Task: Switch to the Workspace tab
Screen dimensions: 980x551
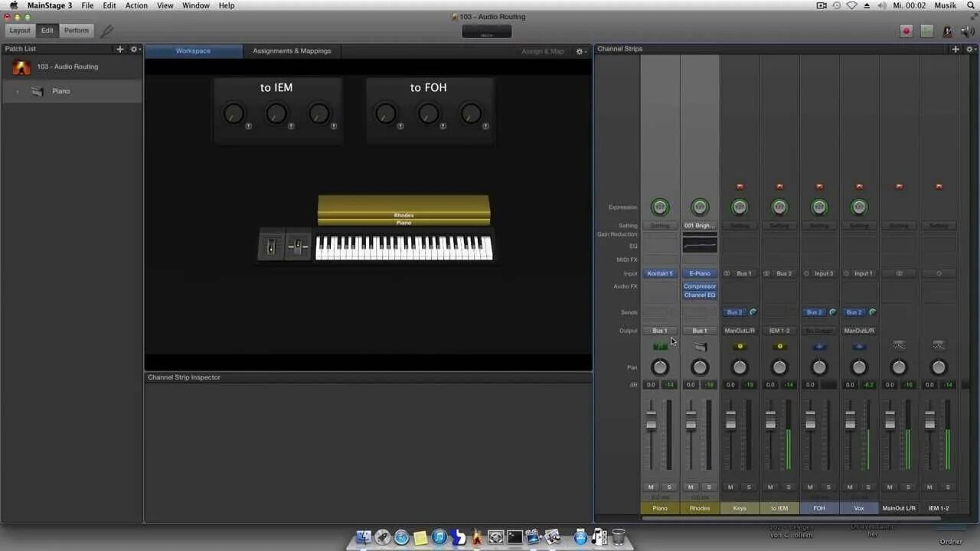Action: 193,51
